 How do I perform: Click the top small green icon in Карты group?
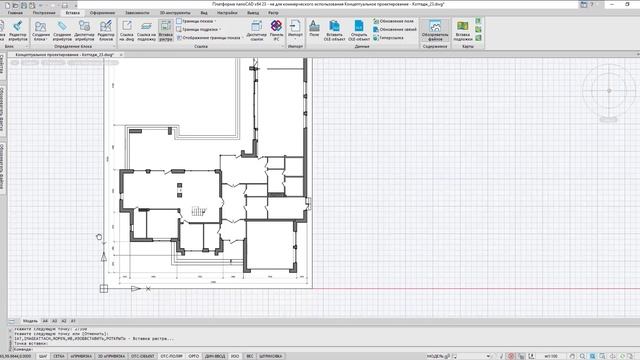click(478, 21)
